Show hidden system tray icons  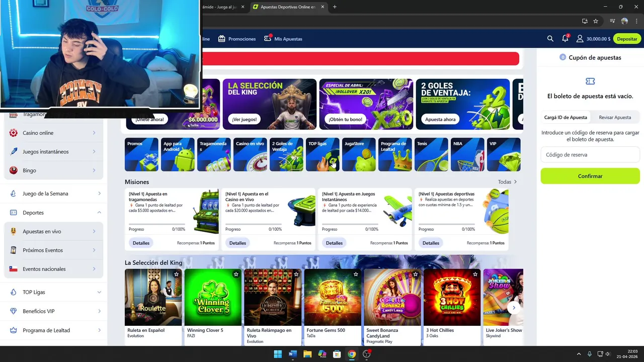[x=579, y=354]
